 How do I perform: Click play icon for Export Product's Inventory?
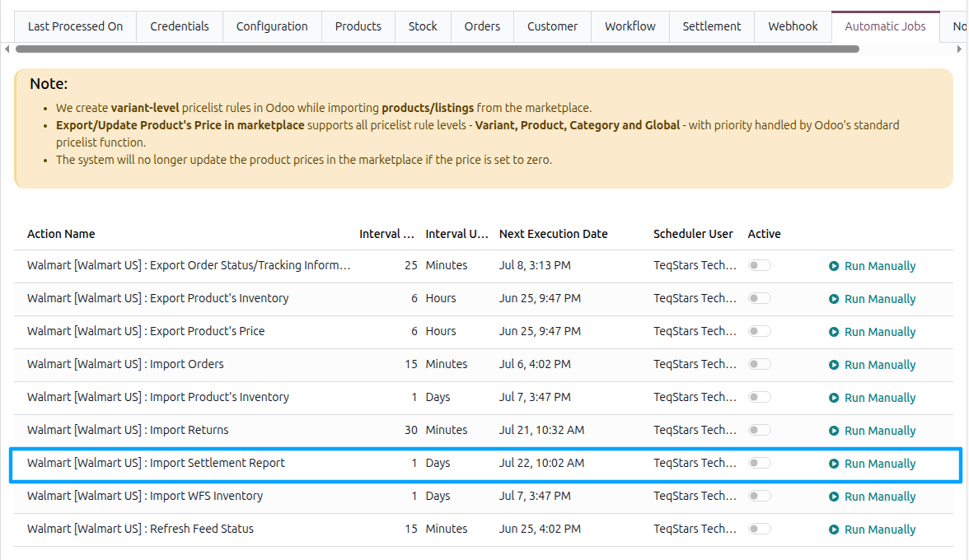coord(834,299)
